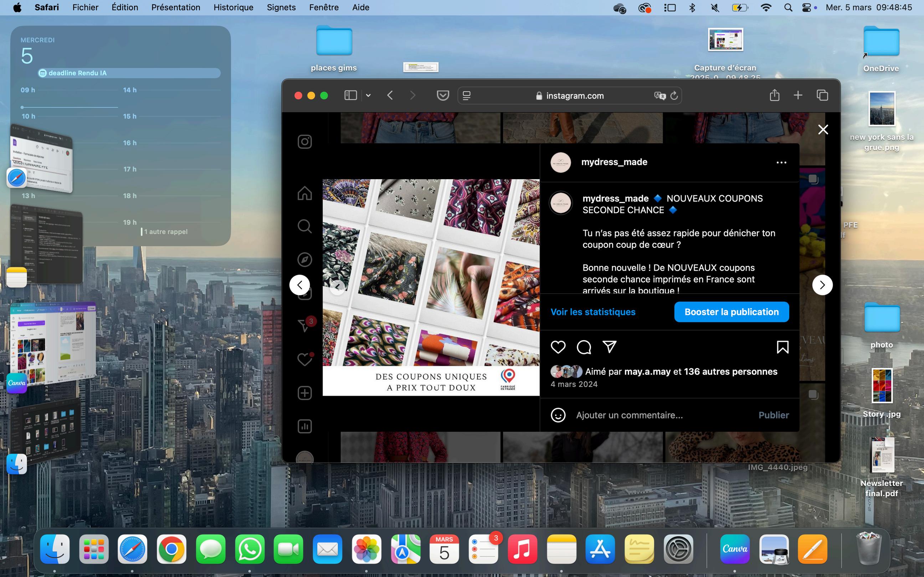This screenshot has height=577, width=924.
Task: Open Instagram messages with 3 badge
Action: pyautogui.click(x=304, y=325)
